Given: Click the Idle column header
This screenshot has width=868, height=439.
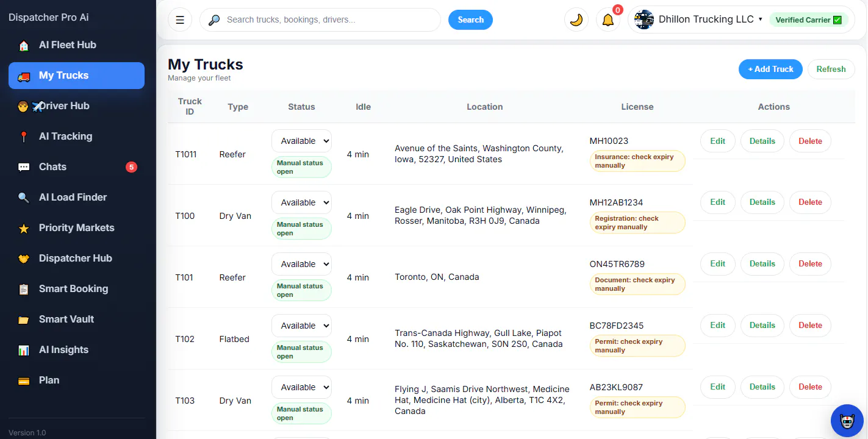Looking at the screenshot, I should click(x=364, y=107).
